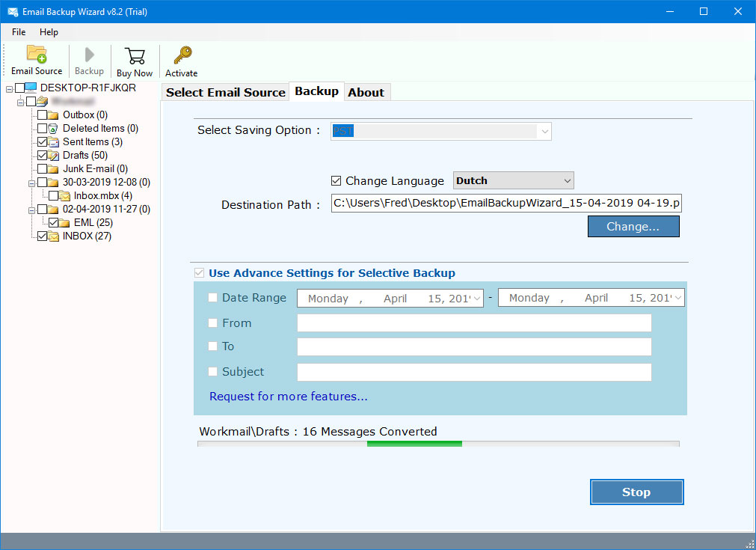Click the Junk E-mail folder icon
The width and height of the screenshot is (756, 550).
pos(53,169)
